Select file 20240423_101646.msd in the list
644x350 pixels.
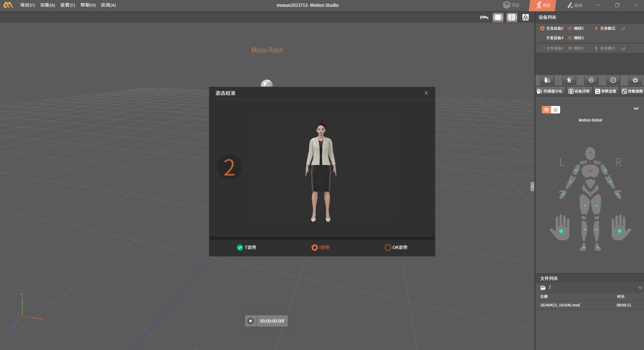(x=560, y=305)
